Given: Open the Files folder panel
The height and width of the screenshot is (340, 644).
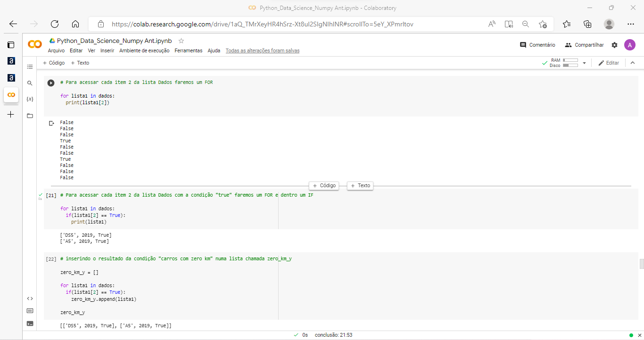Looking at the screenshot, I should [30, 116].
